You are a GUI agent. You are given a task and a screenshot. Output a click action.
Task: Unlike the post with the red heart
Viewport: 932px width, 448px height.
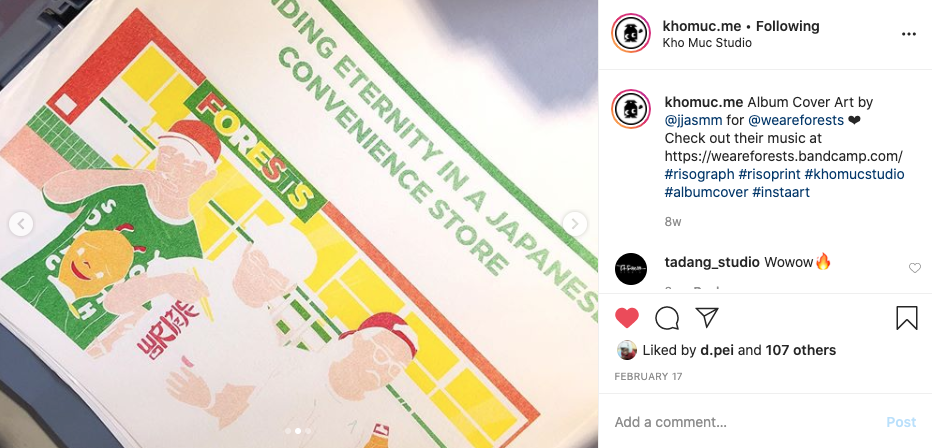627,318
